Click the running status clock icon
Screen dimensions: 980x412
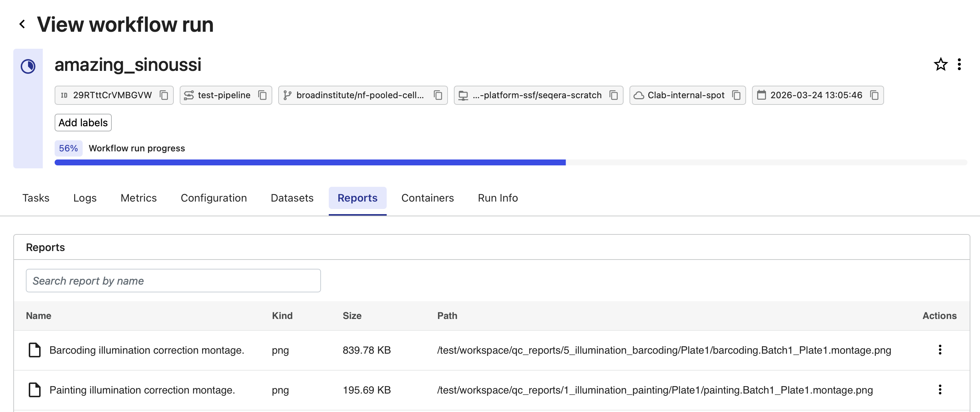28,66
